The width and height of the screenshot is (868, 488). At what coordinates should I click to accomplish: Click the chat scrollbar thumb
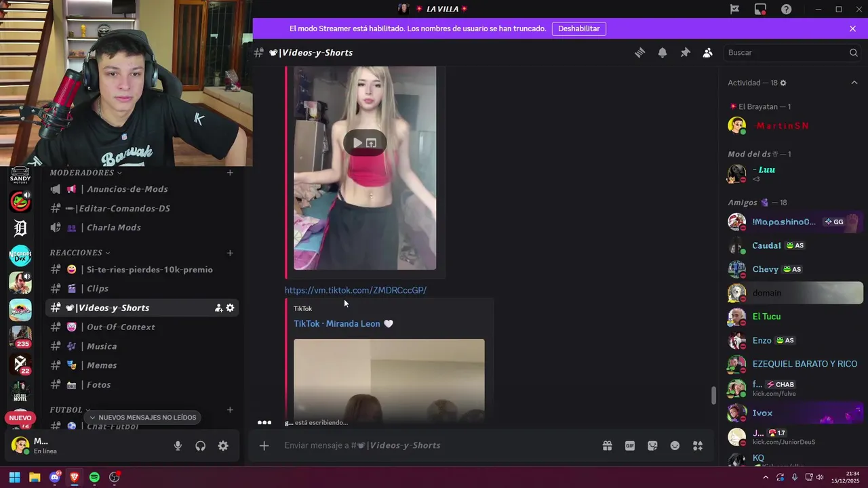tap(713, 396)
